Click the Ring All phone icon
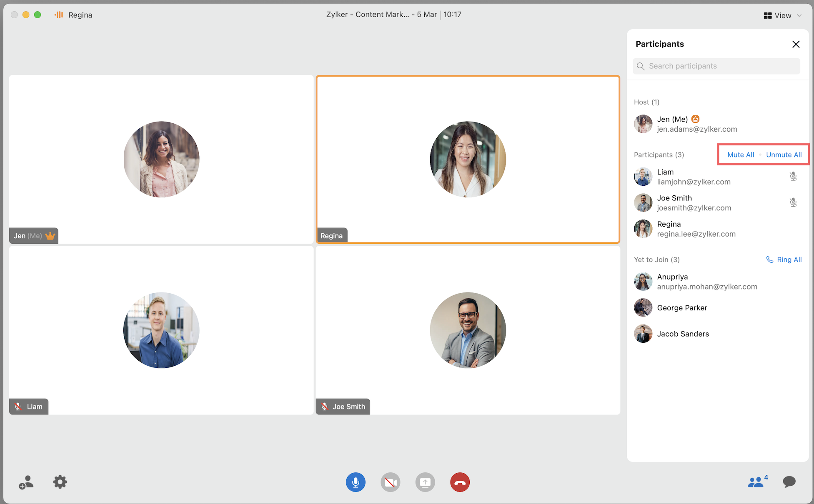 pos(769,259)
